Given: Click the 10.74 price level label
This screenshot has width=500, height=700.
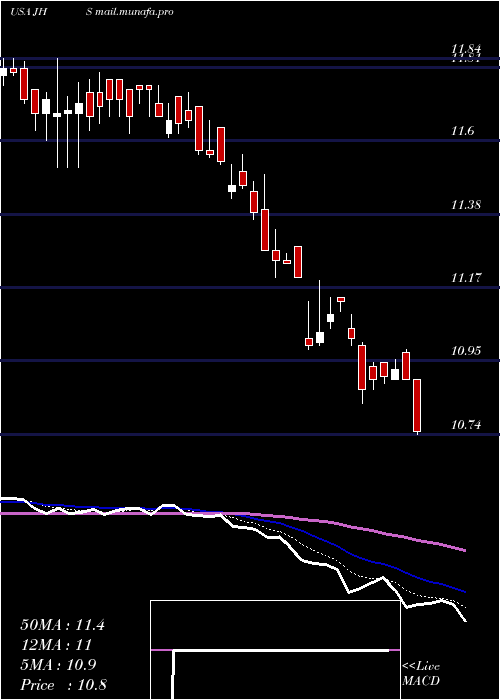Looking at the screenshot, I should pos(467,425).
